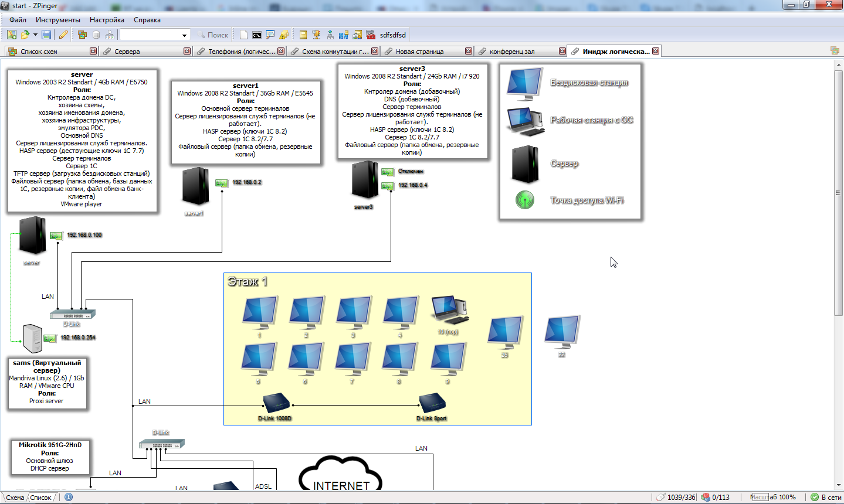Click the new scheme icon in toolbar
This screenshot has height=504, width=844.
(12, 35)
